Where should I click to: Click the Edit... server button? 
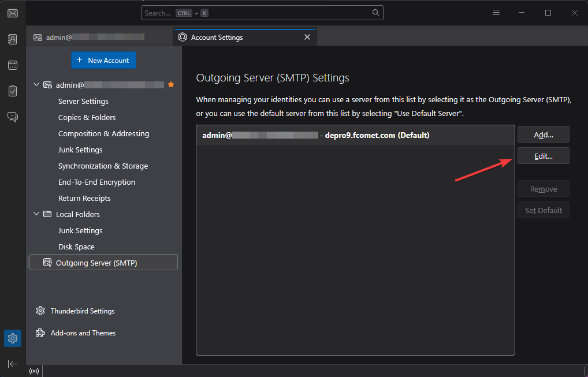[544, 156]
